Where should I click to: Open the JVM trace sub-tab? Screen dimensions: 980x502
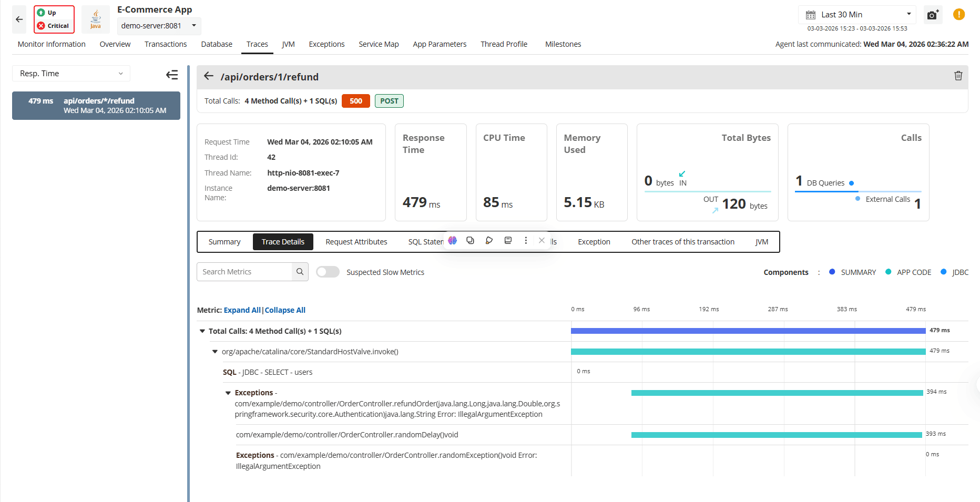[x=762, y=242]
